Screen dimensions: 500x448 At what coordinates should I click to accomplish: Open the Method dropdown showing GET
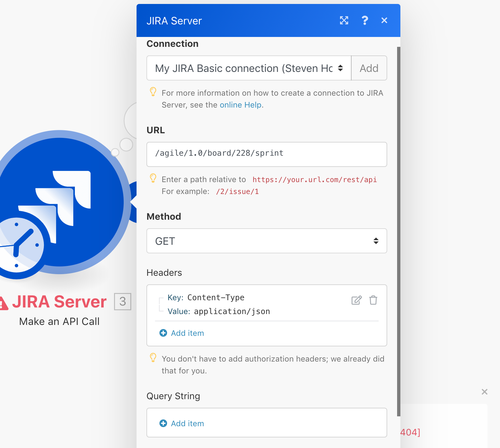(266, 241)
